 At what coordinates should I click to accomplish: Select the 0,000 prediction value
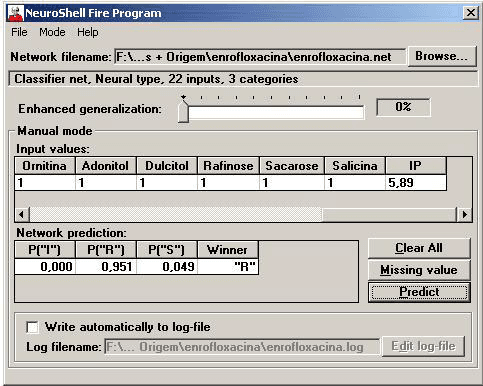45,266
